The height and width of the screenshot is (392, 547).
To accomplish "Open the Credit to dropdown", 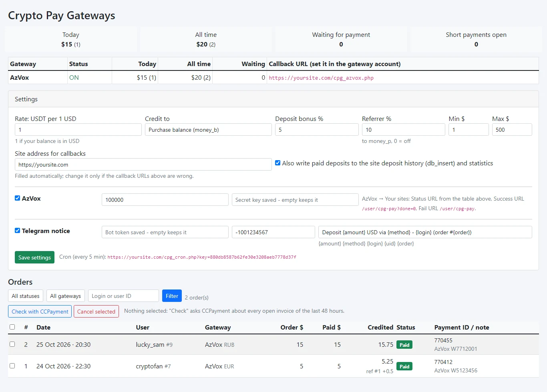I will [208, 130].
